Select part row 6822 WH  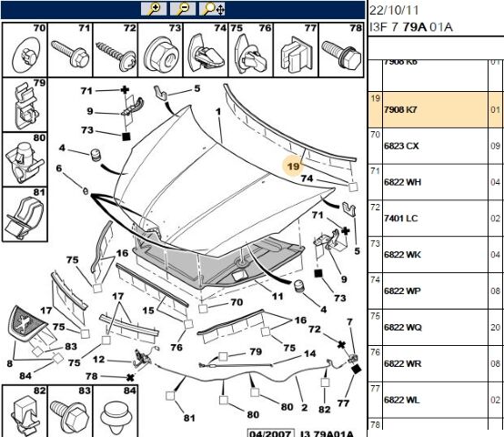coord(436,182)
